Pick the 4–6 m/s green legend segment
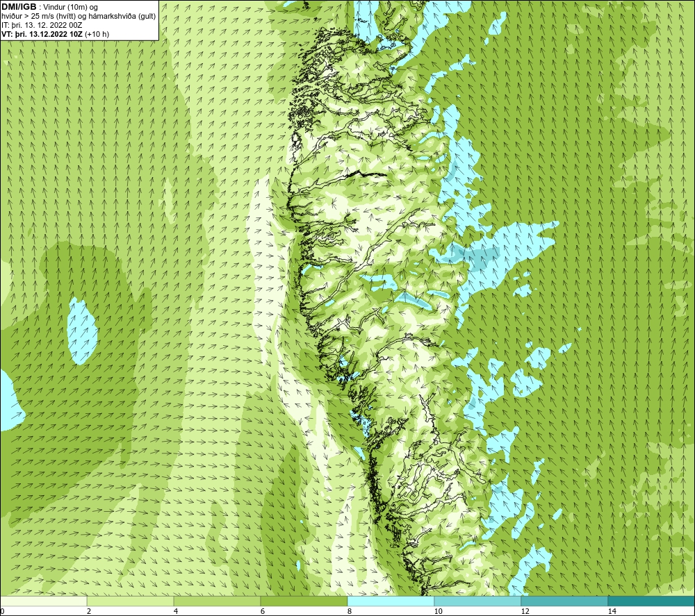Image resolution: width=695 pixels, height=616 pixels. pyautogui.click(x=217, y=601)
